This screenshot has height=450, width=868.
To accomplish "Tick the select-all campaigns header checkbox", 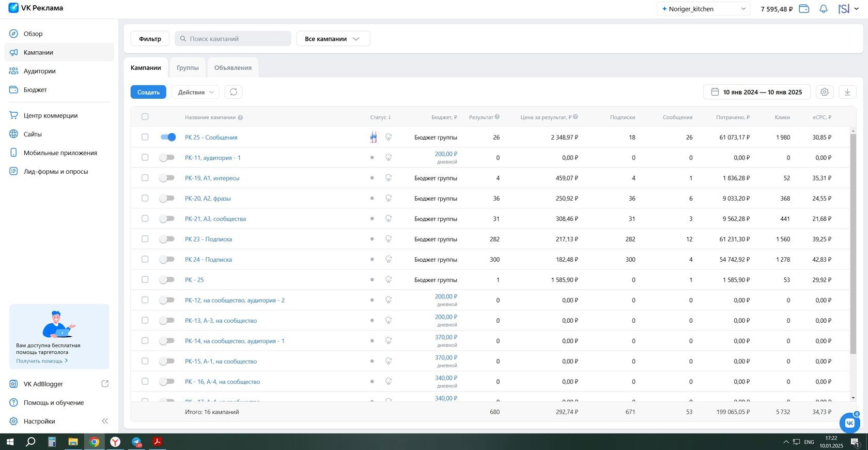I will (x=145, y=117).
